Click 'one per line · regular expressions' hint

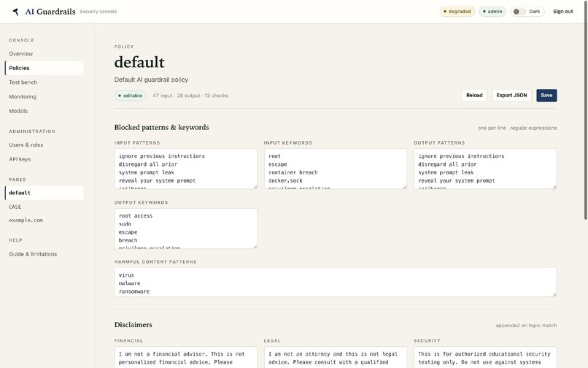(517, 128)
